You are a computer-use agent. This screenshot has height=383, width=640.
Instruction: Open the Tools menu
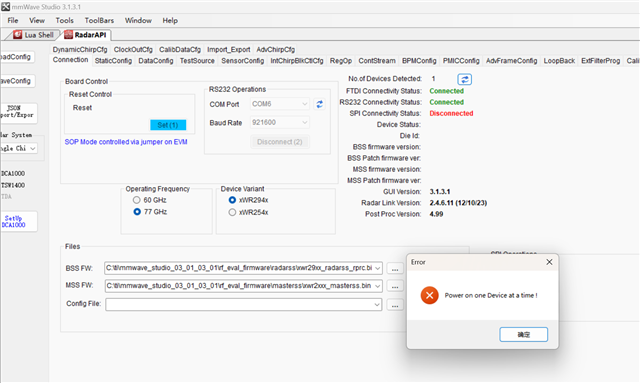pyautogui.click(x=64, y=20)
